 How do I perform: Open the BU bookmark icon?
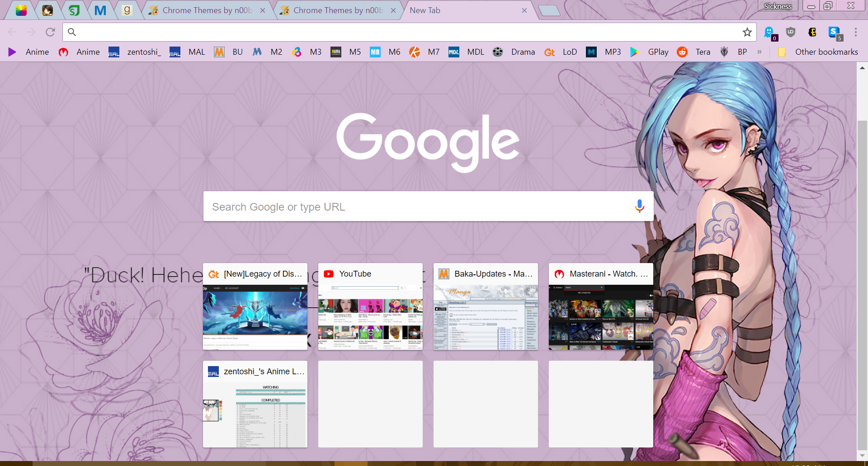click(x=219, y=52)
